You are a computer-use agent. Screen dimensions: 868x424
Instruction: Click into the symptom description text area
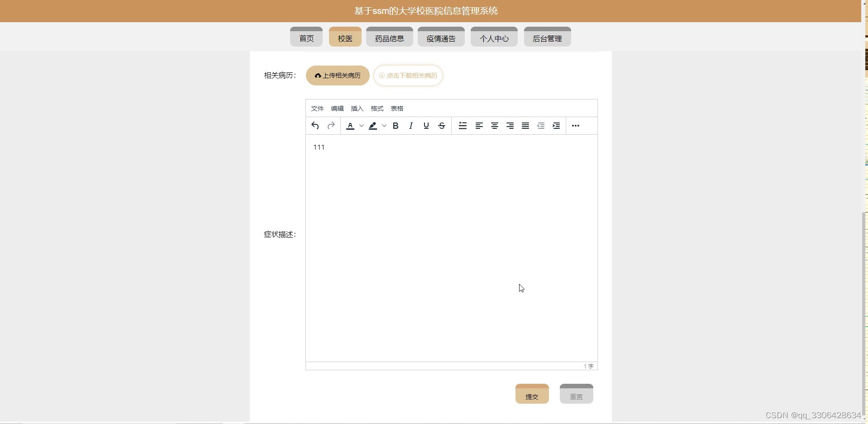coord(452,248)
